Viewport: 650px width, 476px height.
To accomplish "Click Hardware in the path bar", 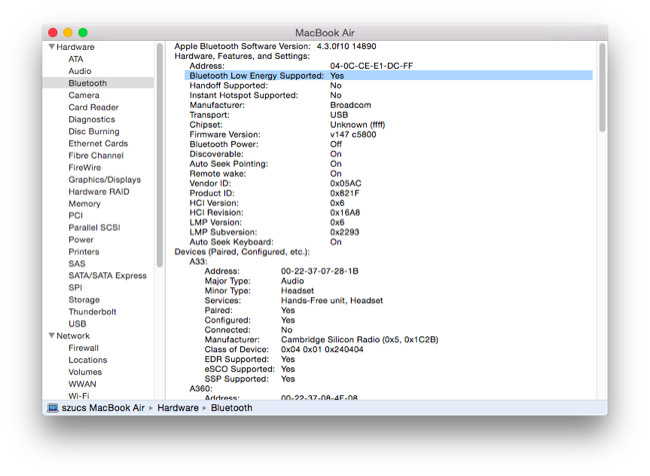I will click(177, 408).
